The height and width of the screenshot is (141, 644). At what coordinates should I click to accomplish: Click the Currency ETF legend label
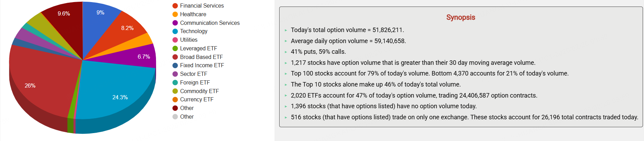point(196,100)
